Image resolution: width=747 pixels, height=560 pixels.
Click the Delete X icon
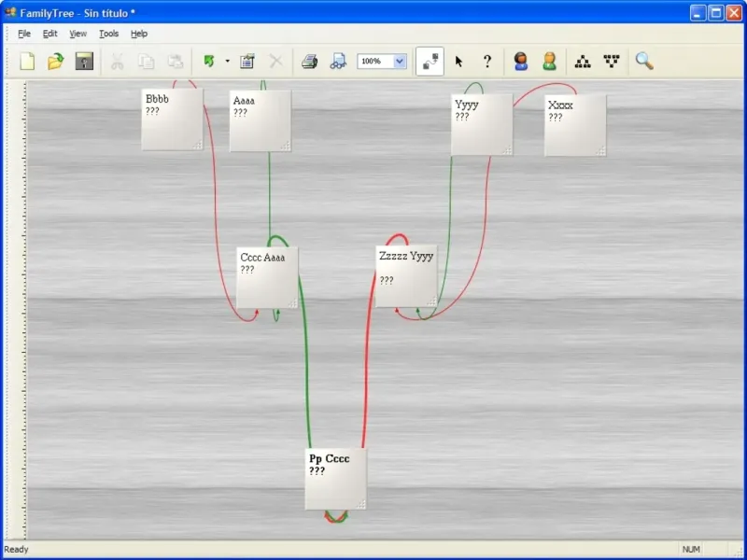coord(275,62)
